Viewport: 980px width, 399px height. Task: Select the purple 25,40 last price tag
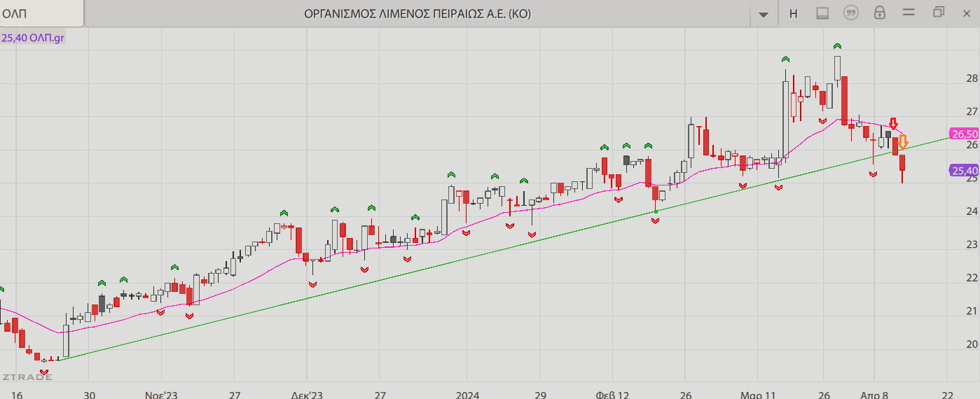[x=965, y=170]
